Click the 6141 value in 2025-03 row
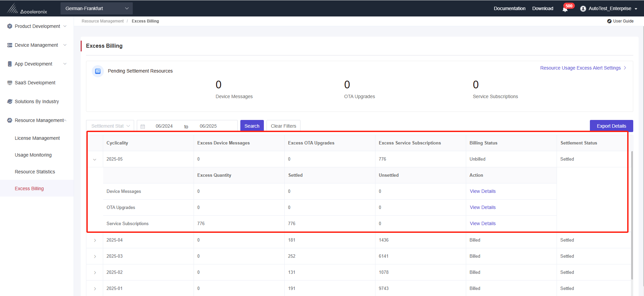Screen dimensions: 644x296 point(384,256)
